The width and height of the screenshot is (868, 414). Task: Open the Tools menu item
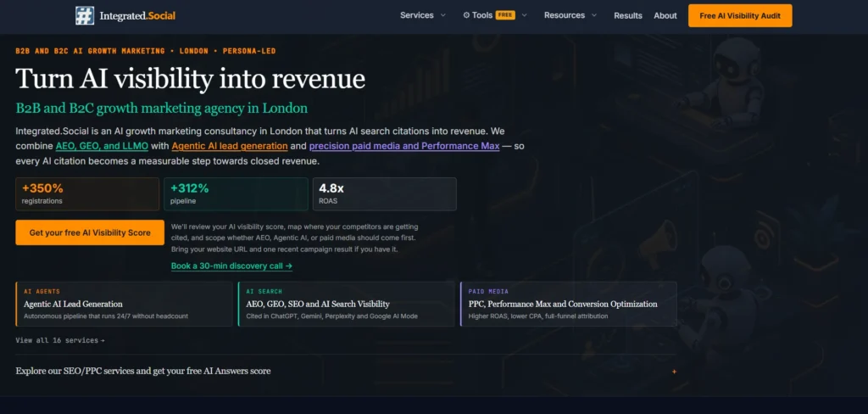click(482, 15)
